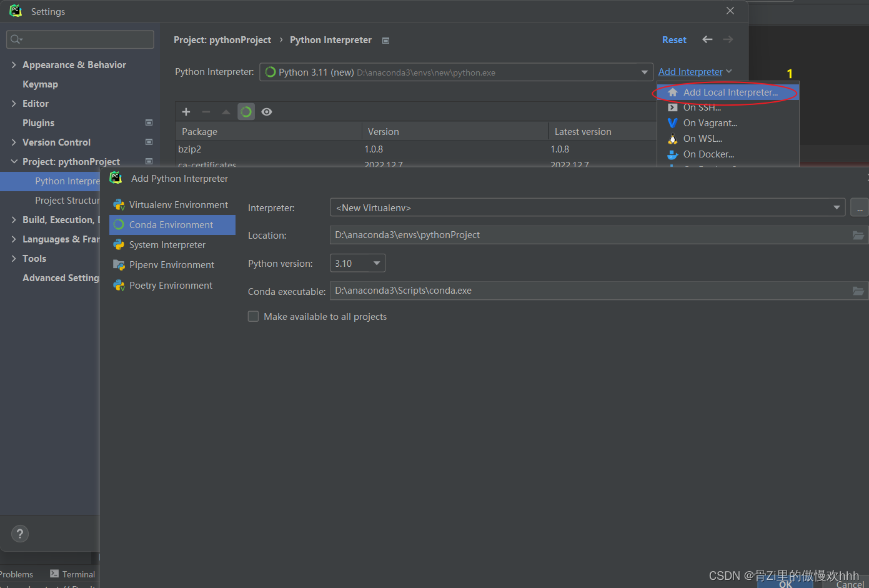Toggle the Conda package manager icon
The width and height of the screenshot is (869, 588).
click(x=246, y=112)
